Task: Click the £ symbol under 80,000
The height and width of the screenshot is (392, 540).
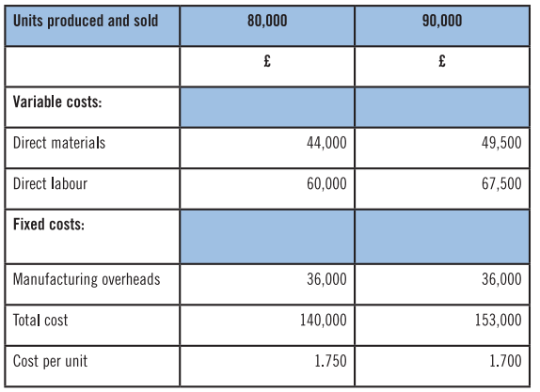Action: click(267, 61)
